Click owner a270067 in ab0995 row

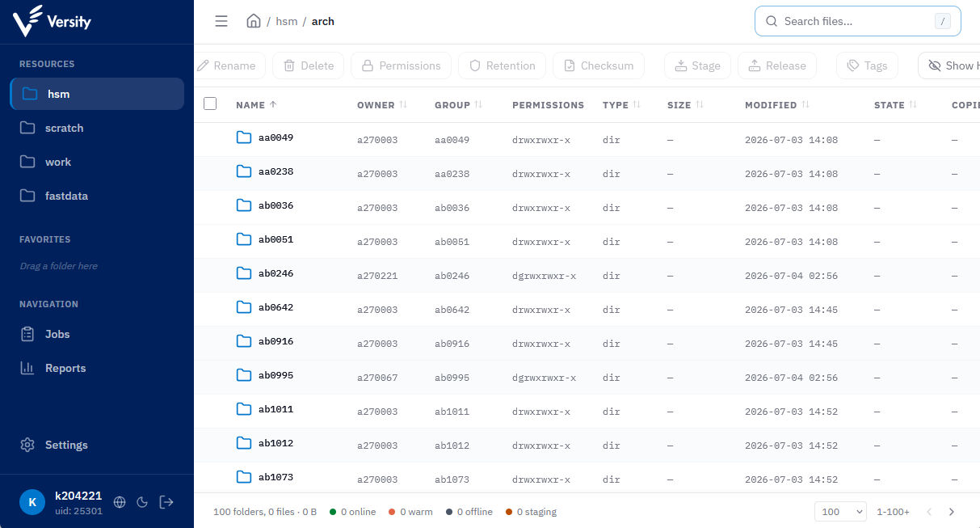[x=377, y=378]
